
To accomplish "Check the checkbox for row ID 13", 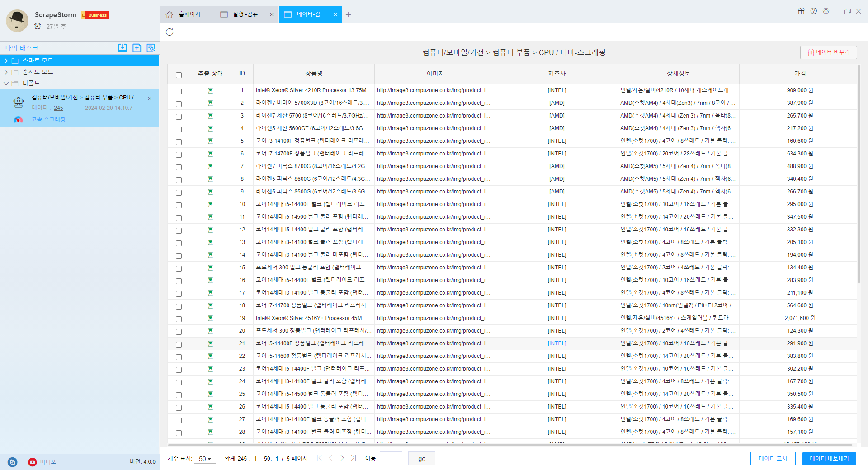I will (x=179, y=243).
